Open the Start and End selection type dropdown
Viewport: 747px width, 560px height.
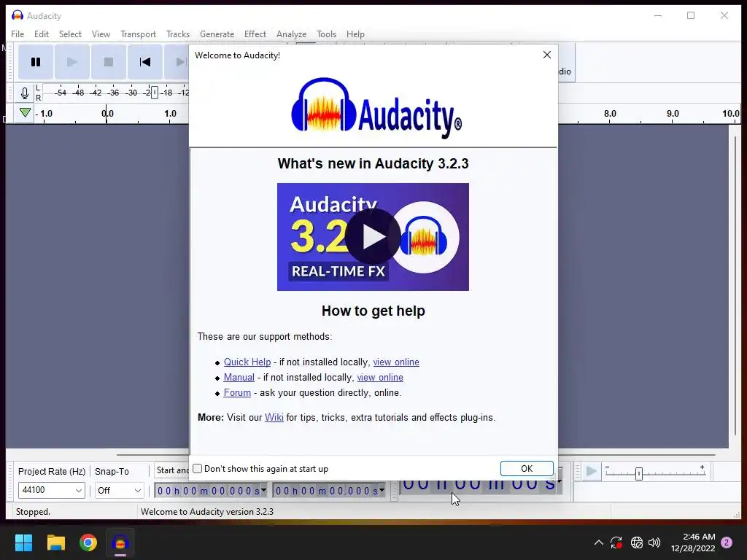172,470
